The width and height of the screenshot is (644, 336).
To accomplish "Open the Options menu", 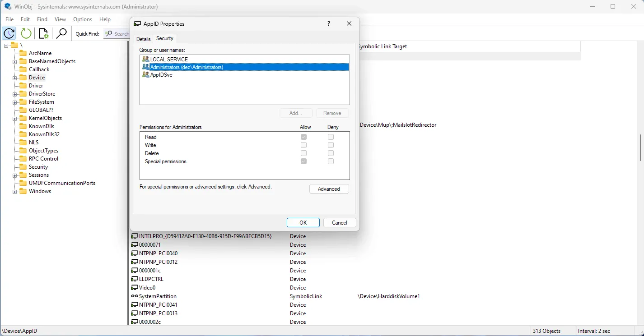I will 83,19.
